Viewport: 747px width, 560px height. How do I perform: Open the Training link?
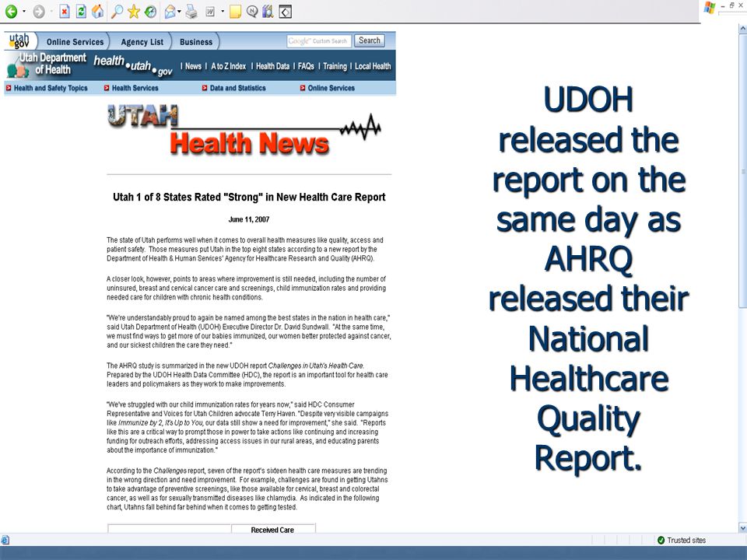(335, 66)
